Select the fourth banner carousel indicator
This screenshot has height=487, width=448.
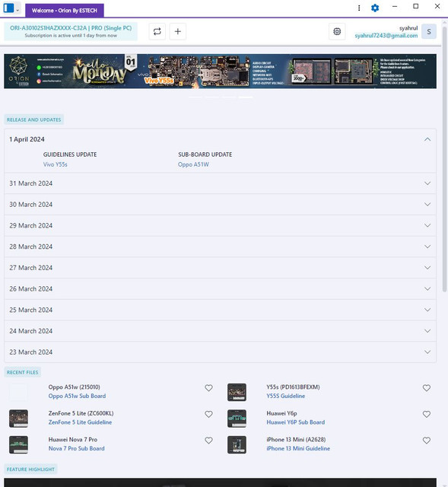246,97
